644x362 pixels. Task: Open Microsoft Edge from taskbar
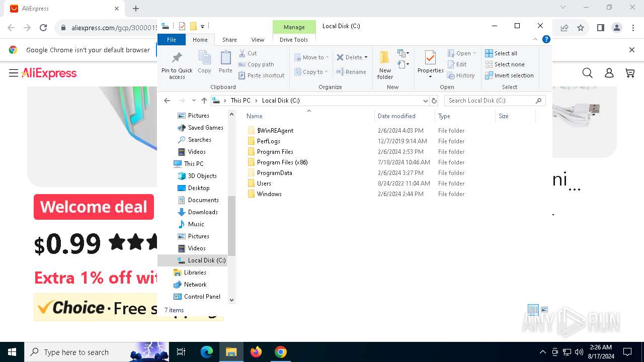[207, 352]
